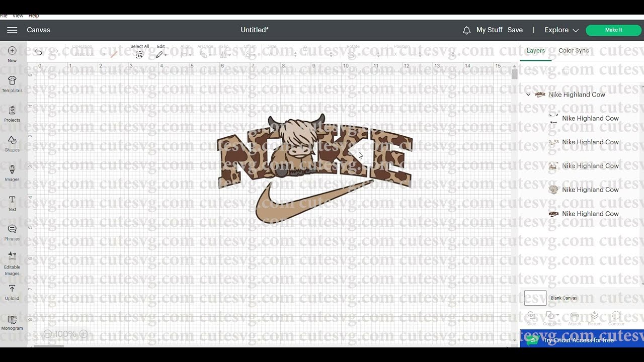Click the canvas horizontal scrollbar

(x=49, y=345)
